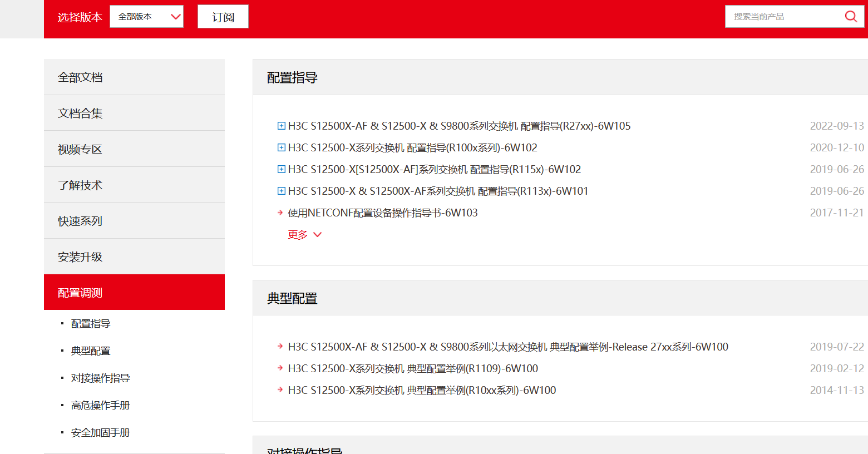Click the 2019-02-12 date text
The image size is (868, 454).
pos(837,369)
